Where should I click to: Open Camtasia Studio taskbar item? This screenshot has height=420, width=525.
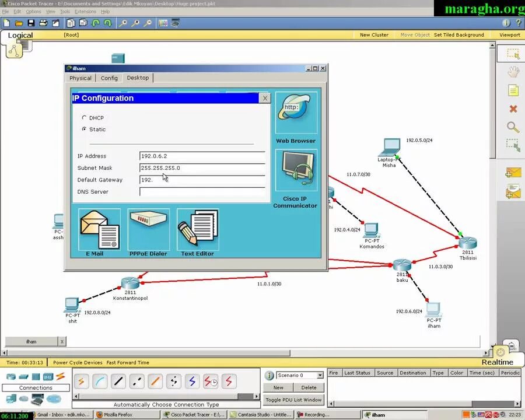pyautogui.click(x=261, y=415)
